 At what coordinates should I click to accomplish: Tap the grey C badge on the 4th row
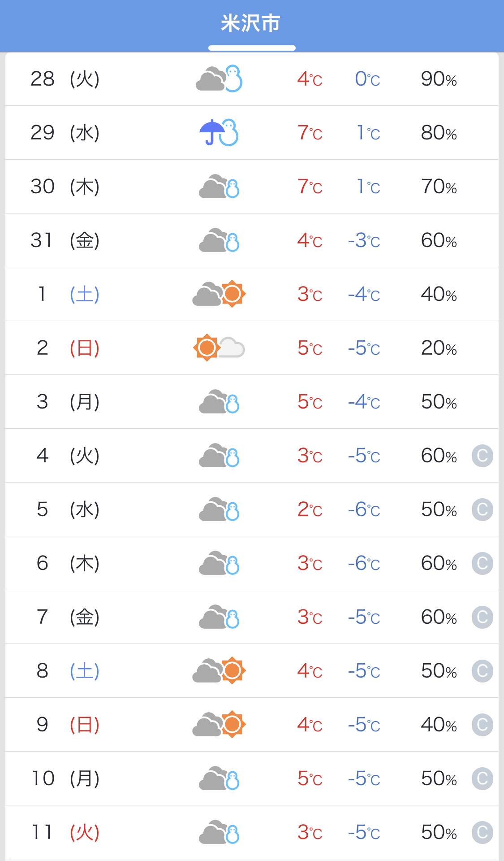(482, 456)
